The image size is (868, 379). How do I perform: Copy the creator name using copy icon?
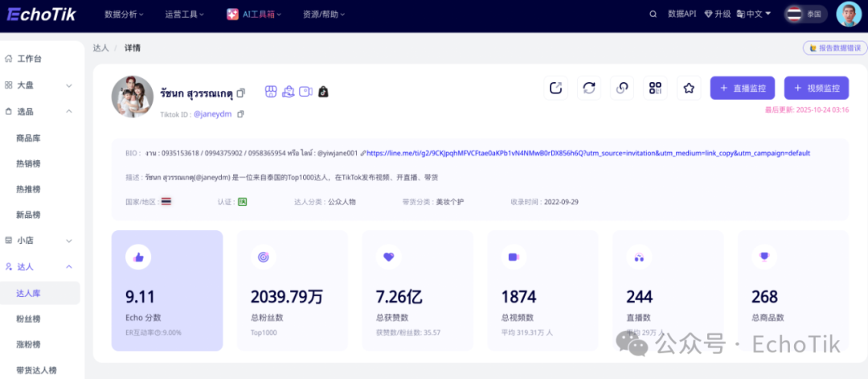240,93
